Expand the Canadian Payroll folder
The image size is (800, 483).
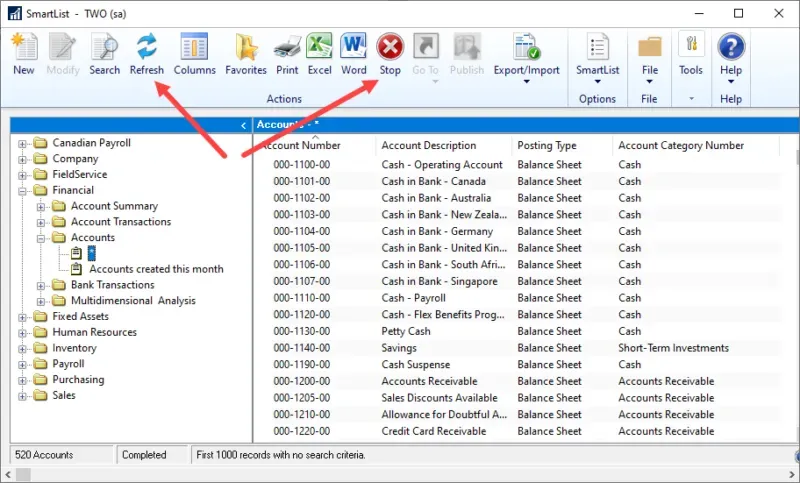tap(22, 143)
